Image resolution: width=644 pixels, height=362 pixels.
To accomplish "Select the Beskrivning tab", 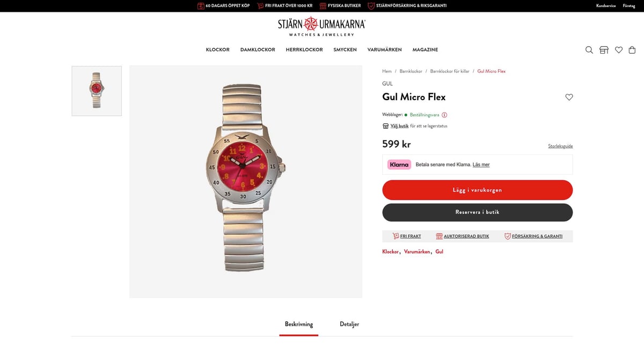I will pos(299,324).
